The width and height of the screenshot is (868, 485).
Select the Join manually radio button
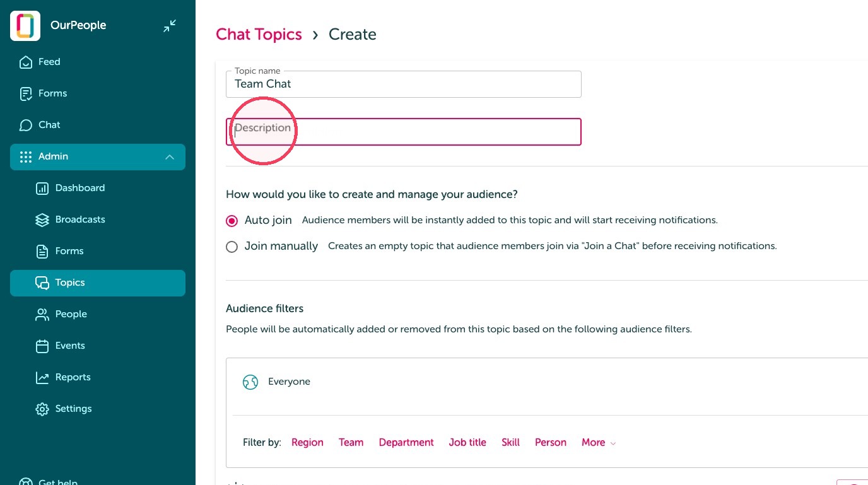tap(232, 247)
